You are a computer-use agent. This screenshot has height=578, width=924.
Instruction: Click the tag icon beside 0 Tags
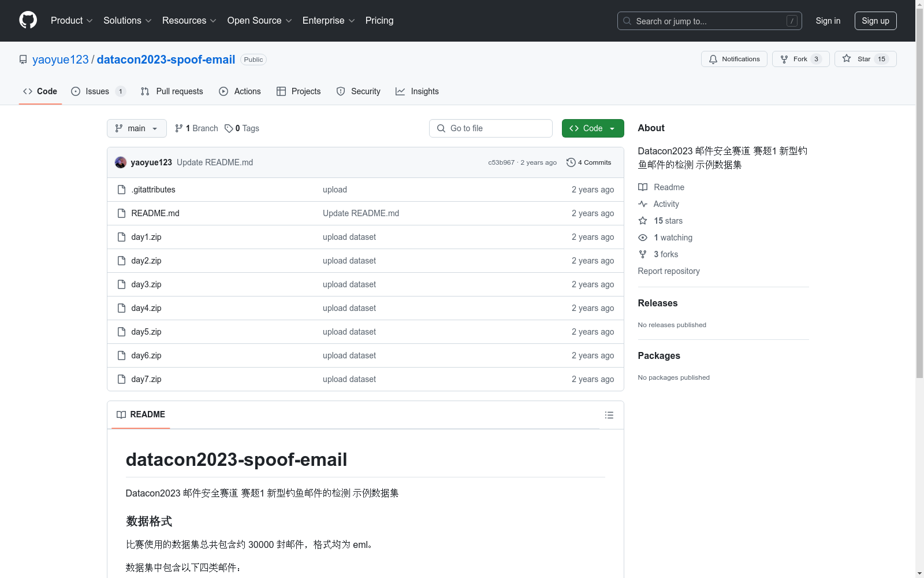pos(229,128)
